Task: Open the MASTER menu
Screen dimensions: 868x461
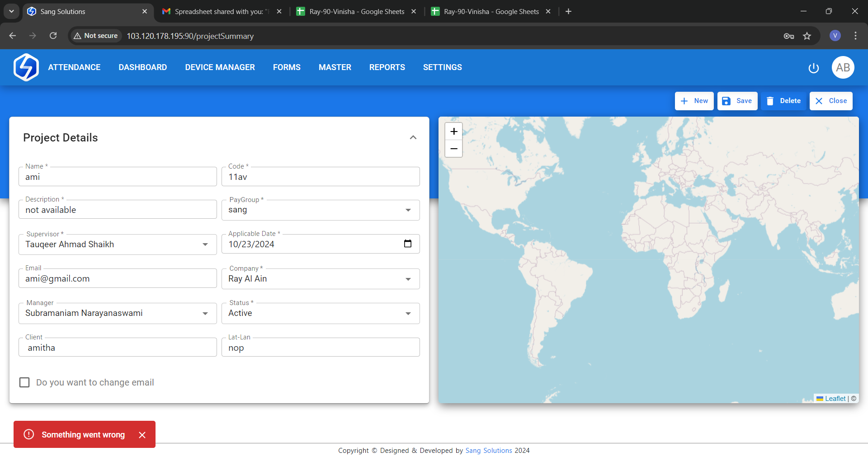Action: pos(335,67)
